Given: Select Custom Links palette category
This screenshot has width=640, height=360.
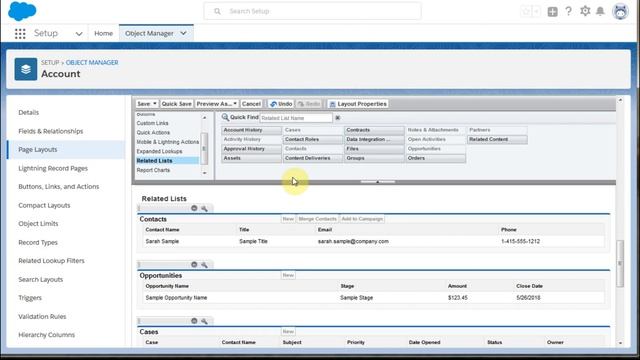Looking at the screenshot, I should (152, 123).
